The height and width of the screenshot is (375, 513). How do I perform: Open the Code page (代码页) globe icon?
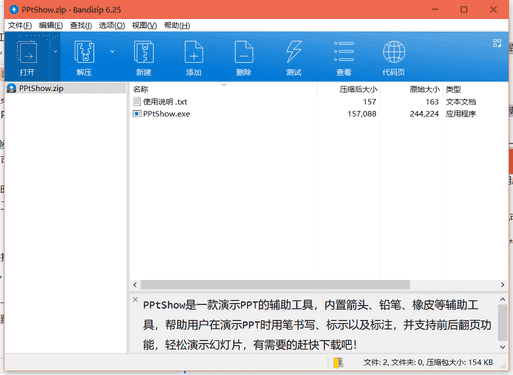(394, 57)
